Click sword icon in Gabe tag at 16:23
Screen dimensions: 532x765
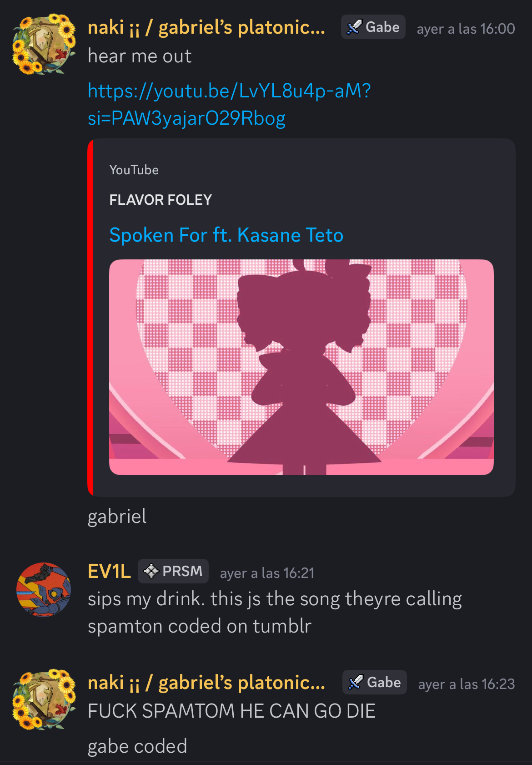click(x=356, y=682)
